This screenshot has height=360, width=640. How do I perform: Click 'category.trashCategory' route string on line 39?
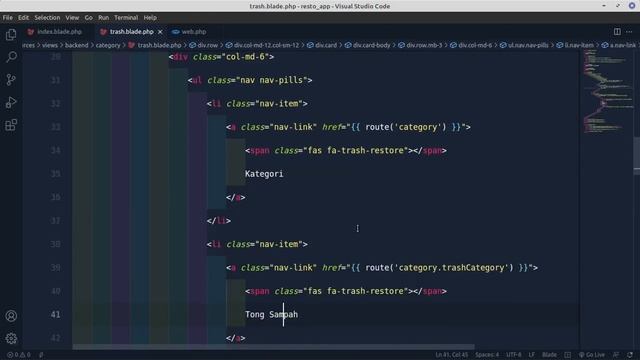pos(452,268)
